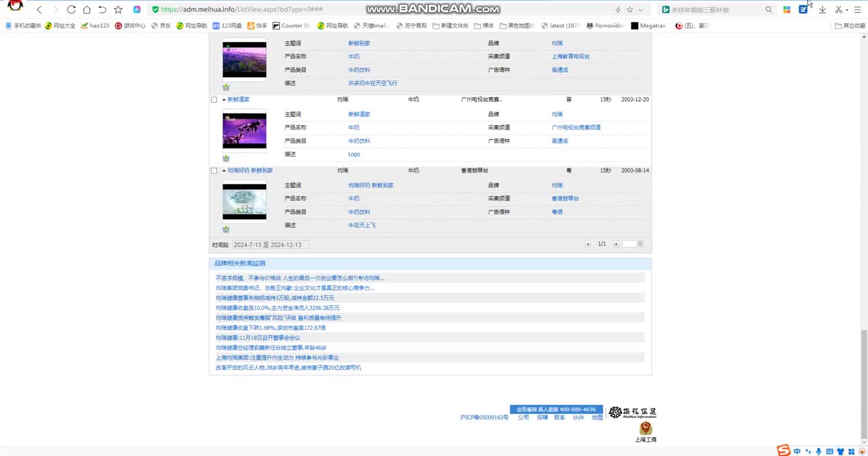Click the 业务咨询 400-880-4636 banner
This screenshot has height=456, width=868.
(556, 410)
